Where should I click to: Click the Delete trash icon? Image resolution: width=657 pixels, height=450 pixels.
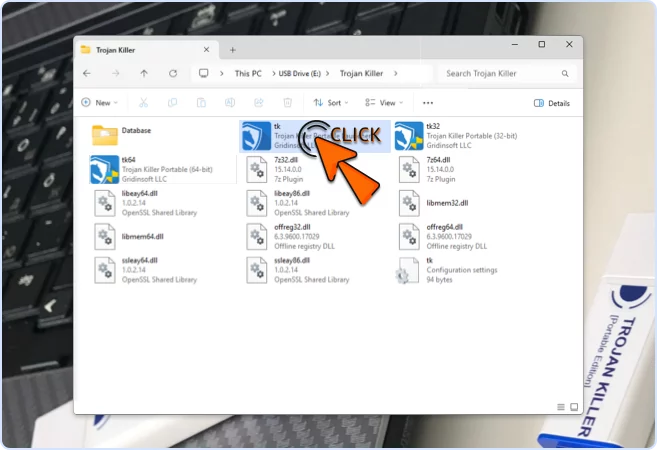point(287,103)
